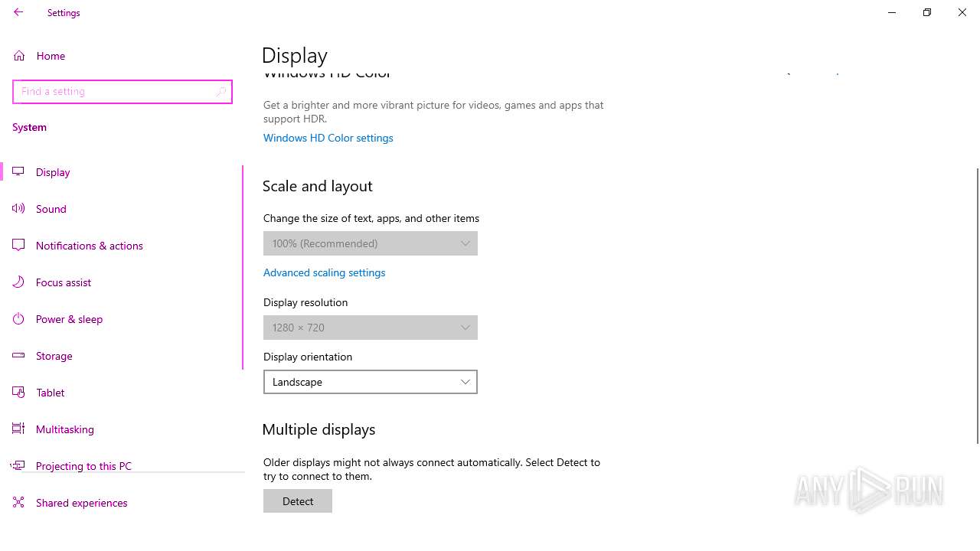Click the Storage drive icon
This screenshot has height=551, width=980.
point(18,356)
